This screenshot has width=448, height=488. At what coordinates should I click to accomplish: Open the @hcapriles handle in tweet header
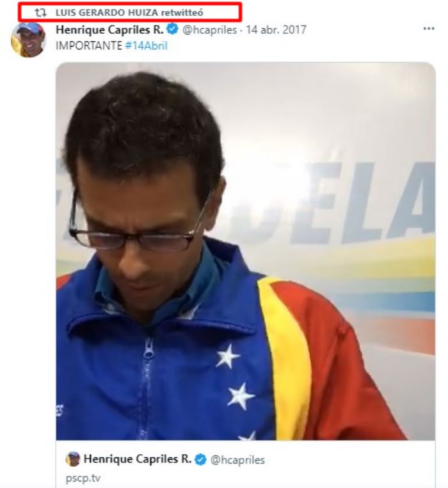click(x=209, y=30)
